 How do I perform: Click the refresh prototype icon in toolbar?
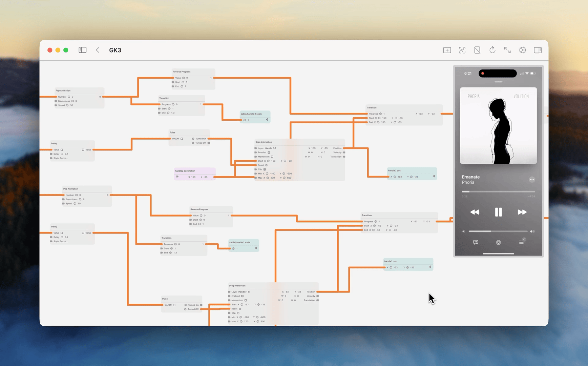click(492, 50)
